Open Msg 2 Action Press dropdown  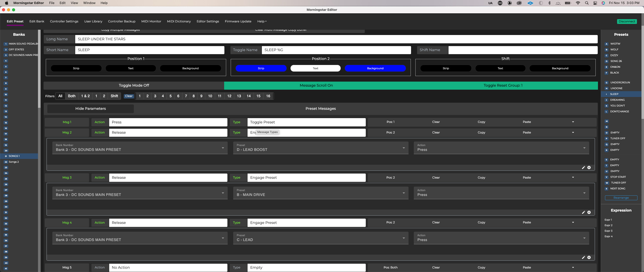point(501,148)
